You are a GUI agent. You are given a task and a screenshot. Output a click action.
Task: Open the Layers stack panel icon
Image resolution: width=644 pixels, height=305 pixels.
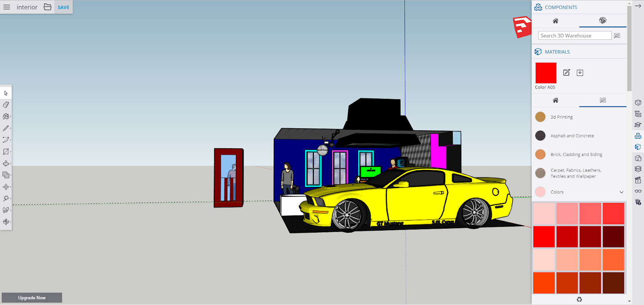point(638,169)
